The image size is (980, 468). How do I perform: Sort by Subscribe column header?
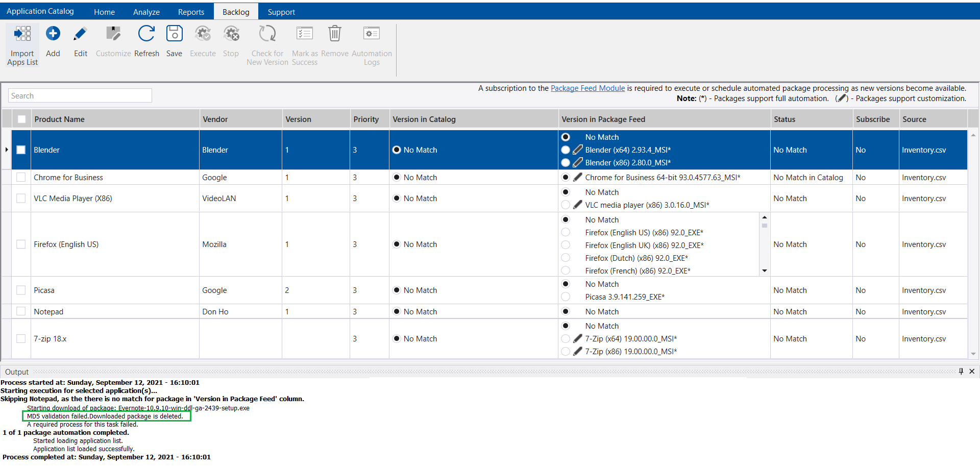tap(875, 119)
